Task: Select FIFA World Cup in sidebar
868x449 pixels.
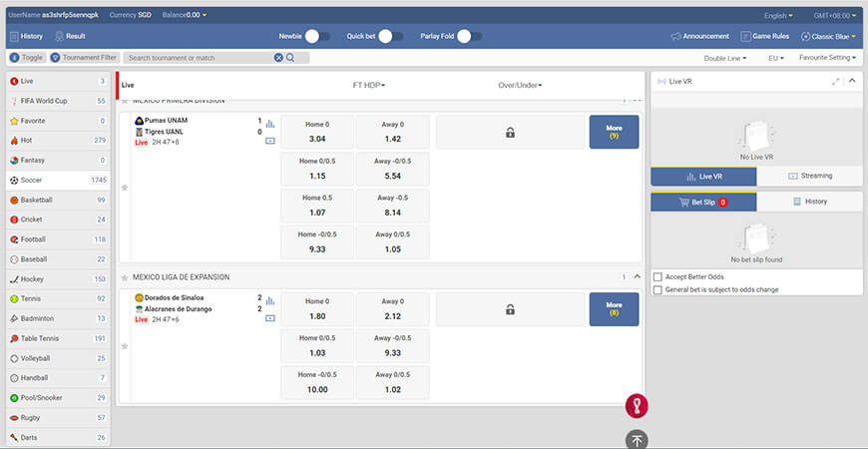Action: coord(58,101)
